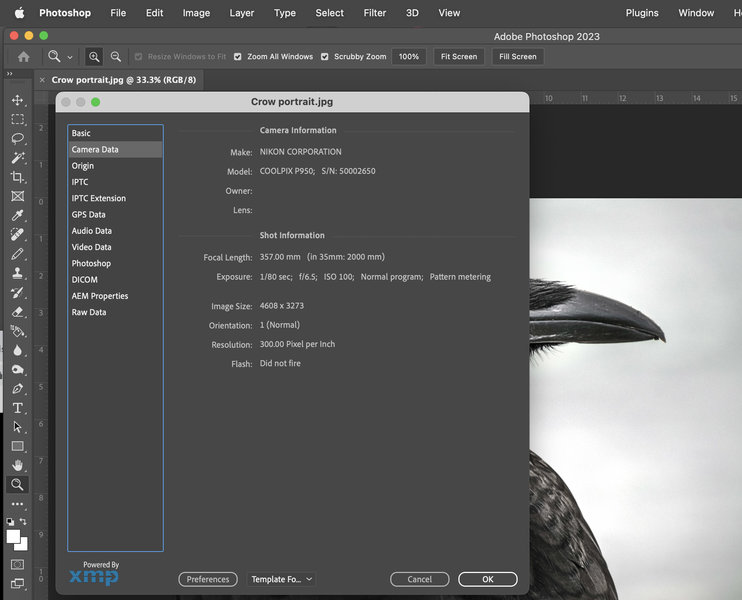742x600 pixels.
Task: Select the Lasso tool
Action: 18,139
